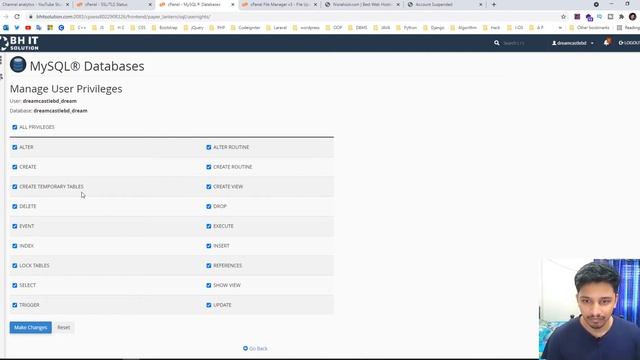Screen dimensions: 640x360
Task: Close the Channel analytics YouTube tab
Action: point(68,4)
